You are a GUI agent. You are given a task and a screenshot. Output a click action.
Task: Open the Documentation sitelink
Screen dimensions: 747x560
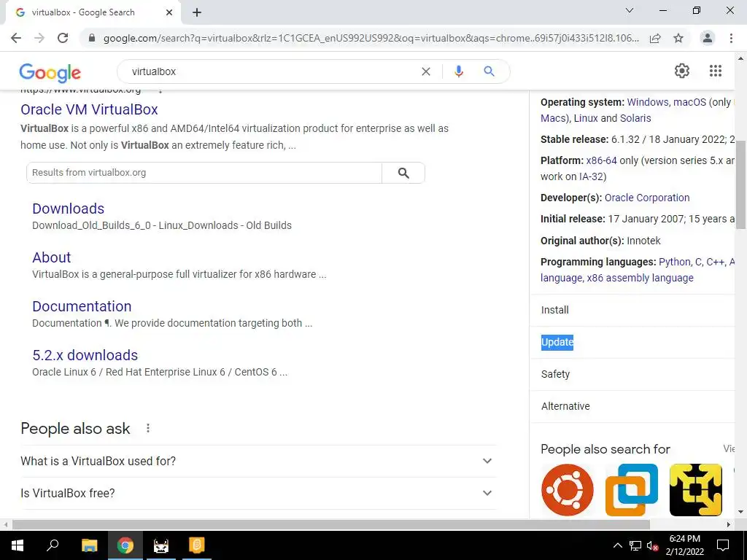(x=82, y=306)
